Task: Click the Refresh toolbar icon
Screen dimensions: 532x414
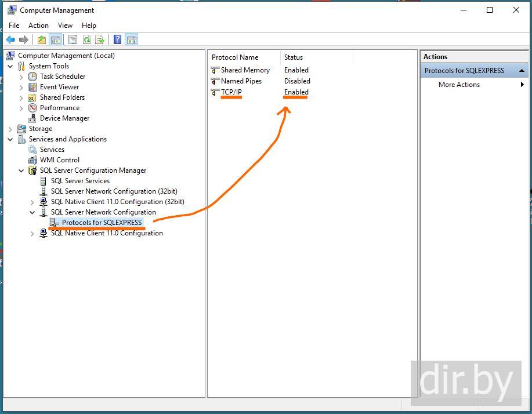Action: click(86, 39)
